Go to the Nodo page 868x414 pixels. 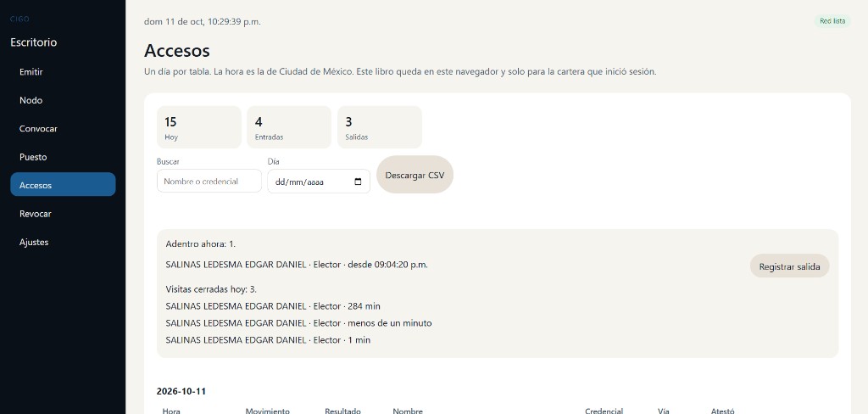(63, 100)
